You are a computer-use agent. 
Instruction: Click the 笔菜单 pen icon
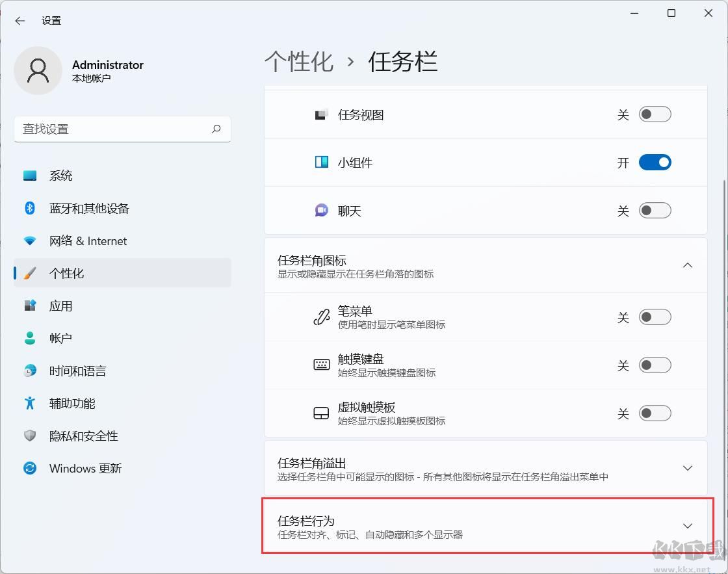click(x=321, y=317)
